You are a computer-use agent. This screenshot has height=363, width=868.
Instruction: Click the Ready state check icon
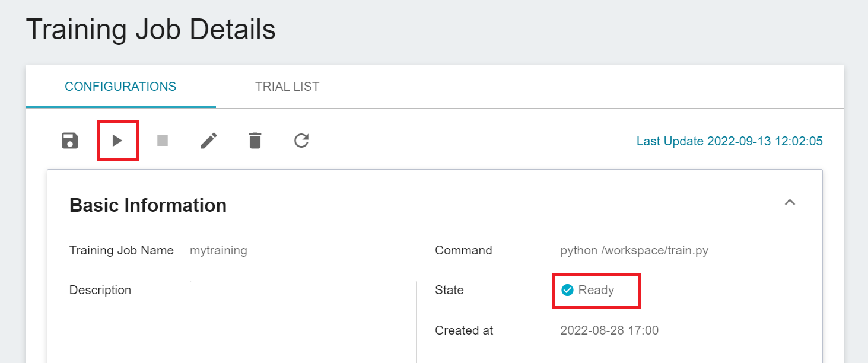567,290
